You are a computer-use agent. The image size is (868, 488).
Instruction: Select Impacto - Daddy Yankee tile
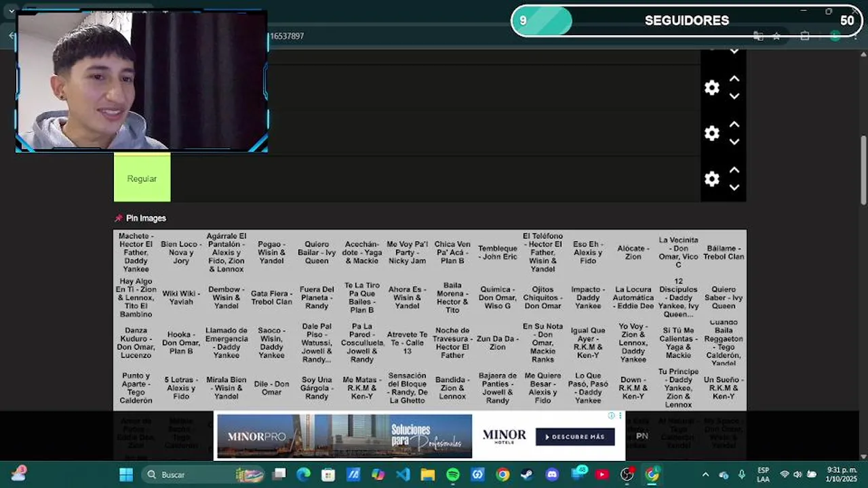pos(588,298)
